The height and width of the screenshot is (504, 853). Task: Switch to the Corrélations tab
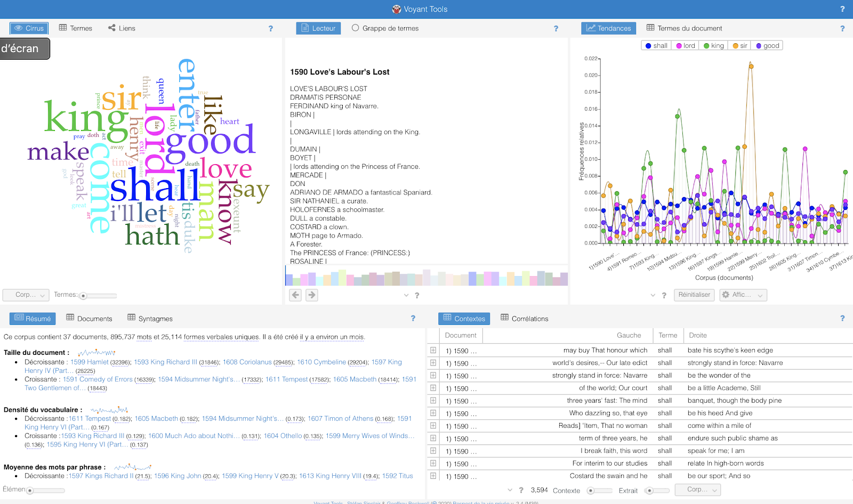pos(525,319)
